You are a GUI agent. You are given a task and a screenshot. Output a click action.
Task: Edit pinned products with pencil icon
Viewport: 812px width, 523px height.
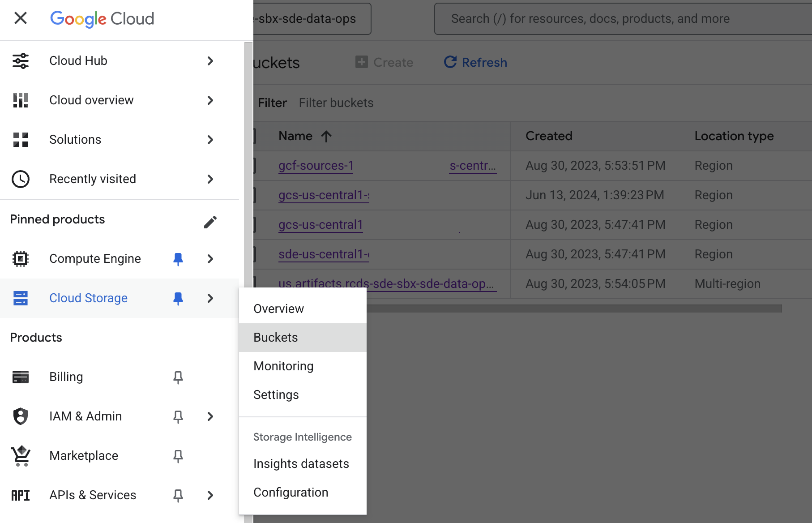210,222
